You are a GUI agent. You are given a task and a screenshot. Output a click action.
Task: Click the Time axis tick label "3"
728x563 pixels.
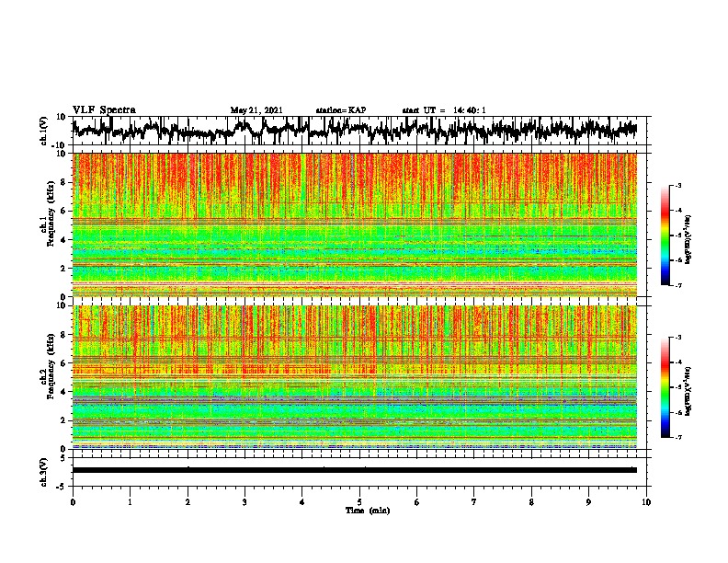245,502
